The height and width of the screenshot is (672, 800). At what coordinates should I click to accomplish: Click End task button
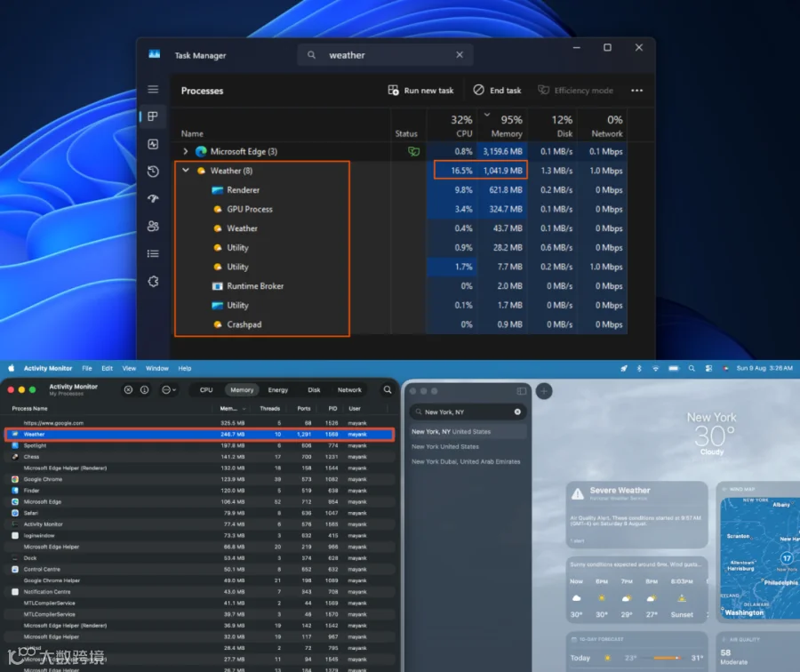(x=497, y=91)
